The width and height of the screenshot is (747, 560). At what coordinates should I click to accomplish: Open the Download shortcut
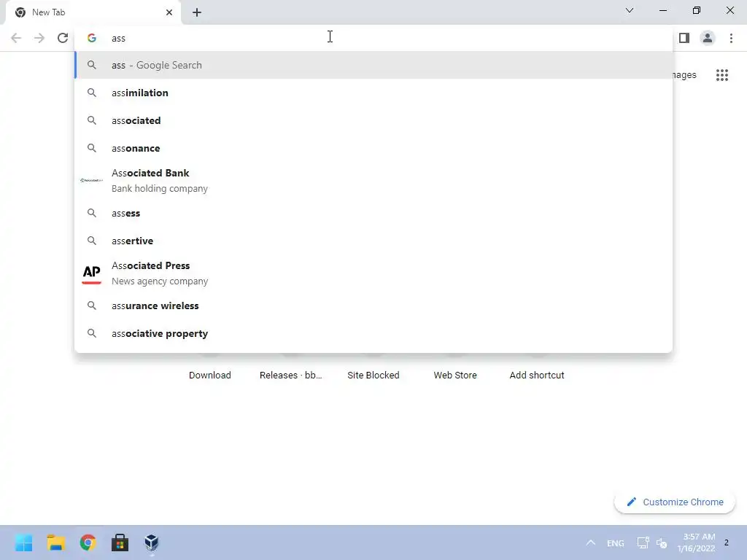pyautogui.click(x=209, y=375)
